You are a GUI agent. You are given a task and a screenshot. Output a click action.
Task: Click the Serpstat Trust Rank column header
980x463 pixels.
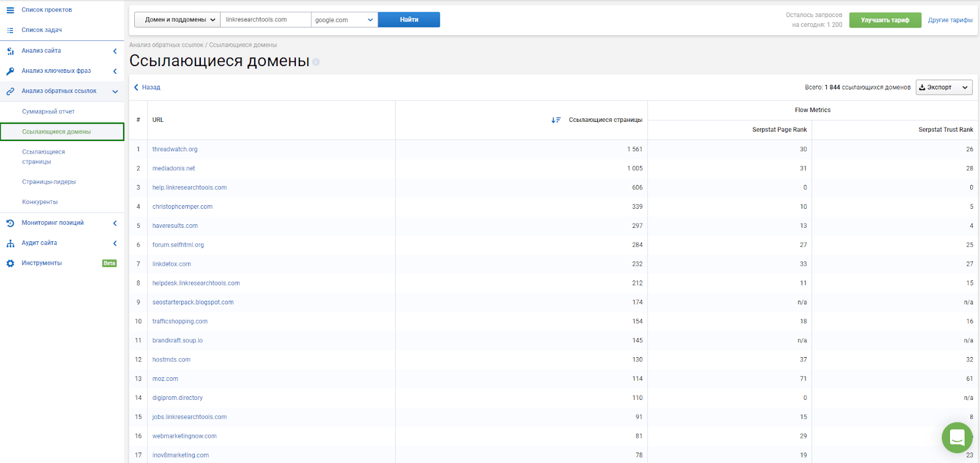pyautogui.click(x=946, y=130)
